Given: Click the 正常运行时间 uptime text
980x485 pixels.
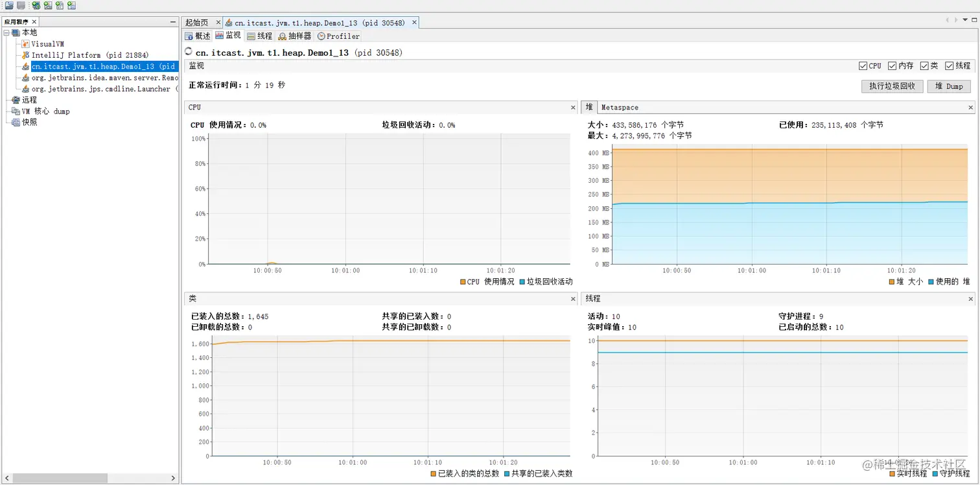Looking at the screenshot, I should (x=237, y=85).
